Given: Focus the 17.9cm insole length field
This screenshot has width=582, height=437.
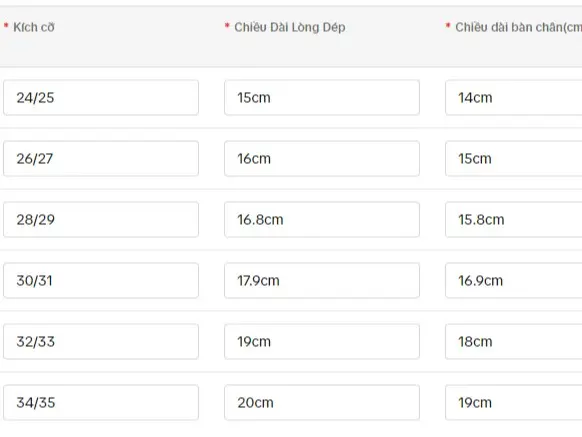Looking at the screenshot, I should [x=322, y=280].
